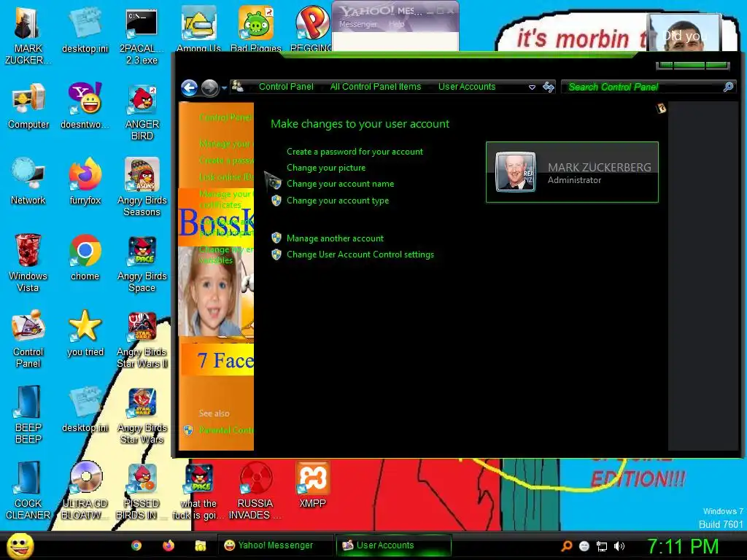
Task: Select 'Control Panel' in the breadcrumb path
Action: coord(286,87)
